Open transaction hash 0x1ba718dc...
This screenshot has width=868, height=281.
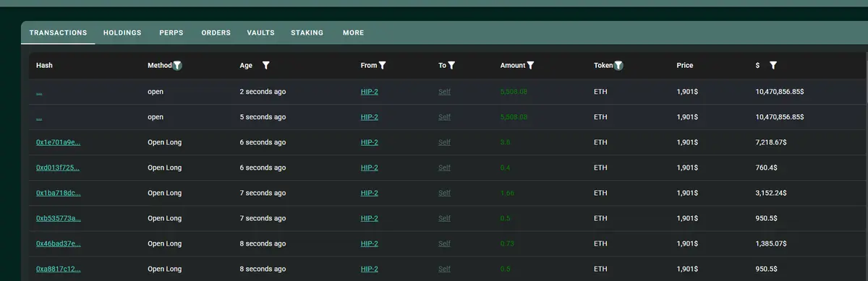(59, 193)
